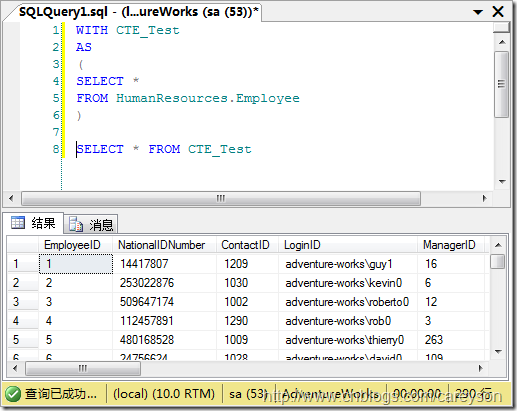
Task: Switch to the 消息 messages tab
Action: 91,224
